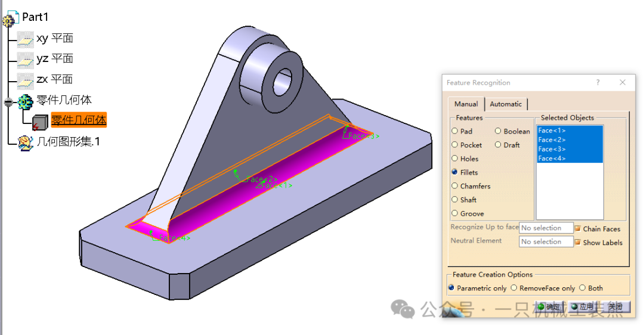Select RemoveFace only creation option
The width and height of the screenshot is (644, 335).
[x=514, y=288]
